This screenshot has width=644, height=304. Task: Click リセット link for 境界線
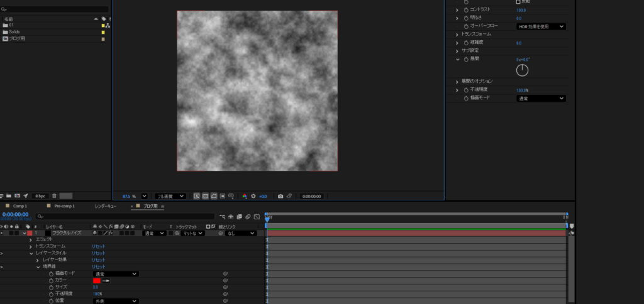[x=99, y=267]
